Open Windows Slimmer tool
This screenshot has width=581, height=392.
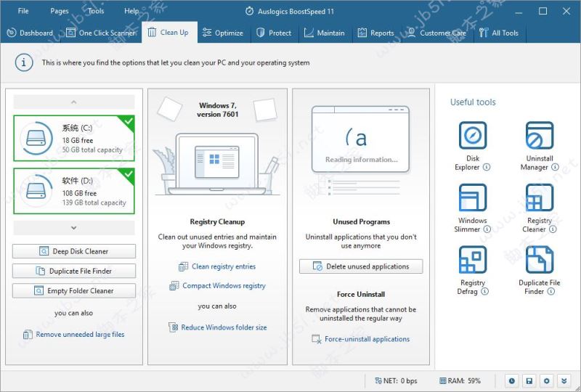click(473, 197)
